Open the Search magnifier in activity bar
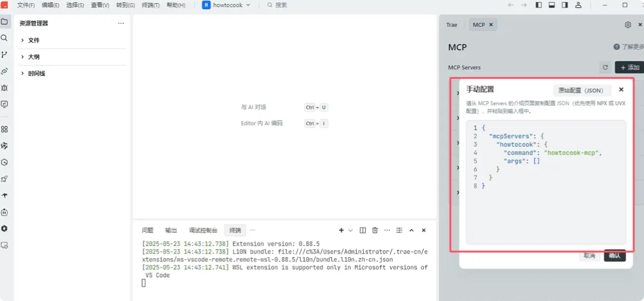 tap(4, 38)
